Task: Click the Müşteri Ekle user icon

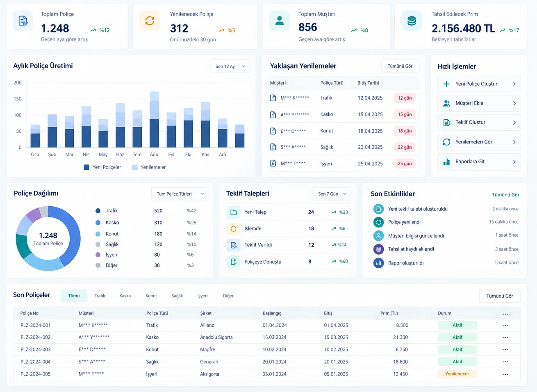Action: point(446,103)
